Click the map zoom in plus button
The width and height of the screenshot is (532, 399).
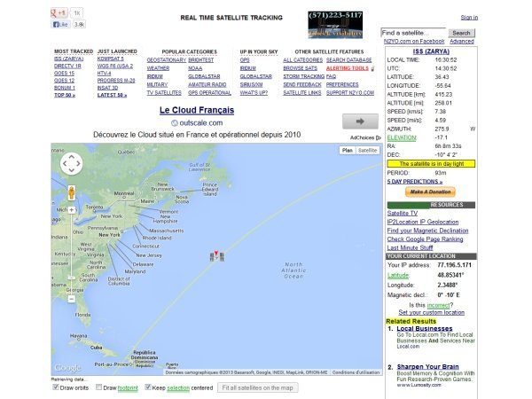point(71,210)
